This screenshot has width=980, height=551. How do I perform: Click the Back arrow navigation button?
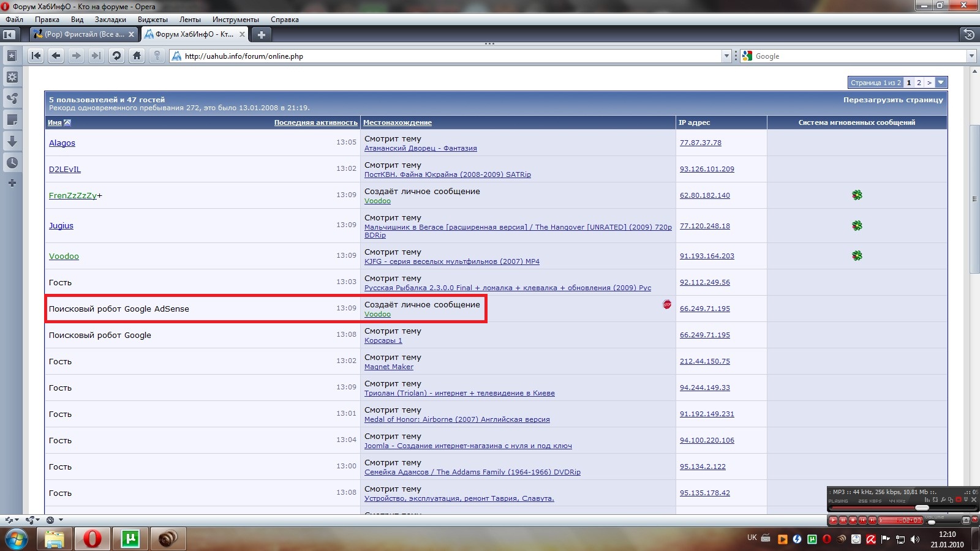coord(56,56)
